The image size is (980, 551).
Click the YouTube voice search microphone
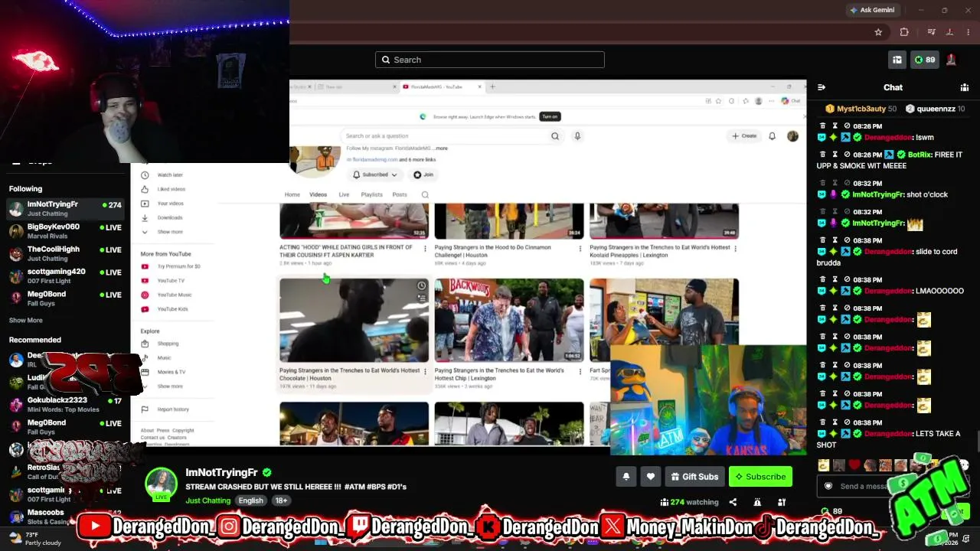(x=577, y=136)
